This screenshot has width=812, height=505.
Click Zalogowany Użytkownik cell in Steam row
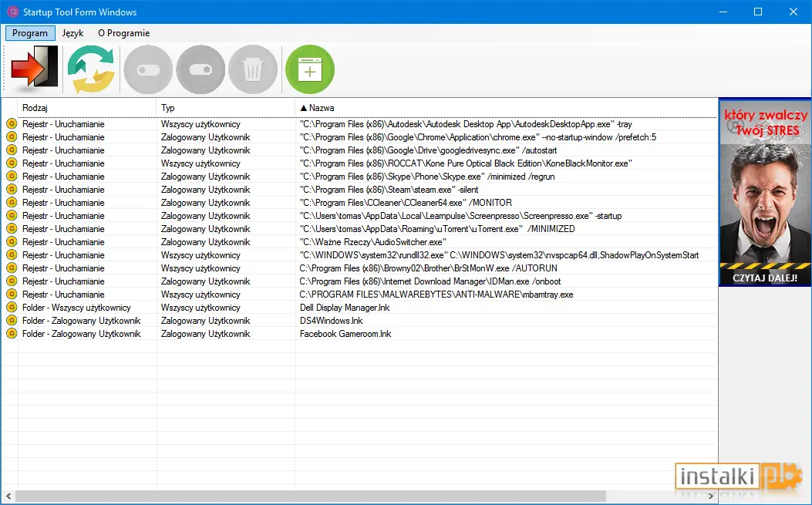(x=206, y=190)
